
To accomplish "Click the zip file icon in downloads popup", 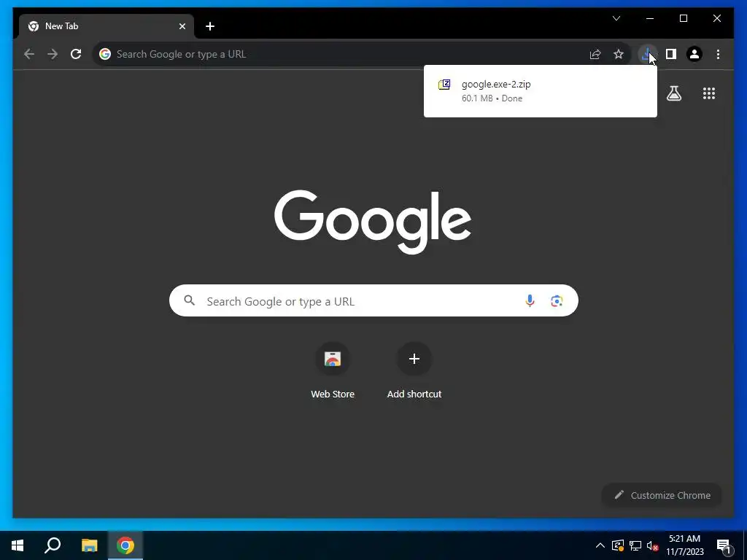I will pos(444,85).
